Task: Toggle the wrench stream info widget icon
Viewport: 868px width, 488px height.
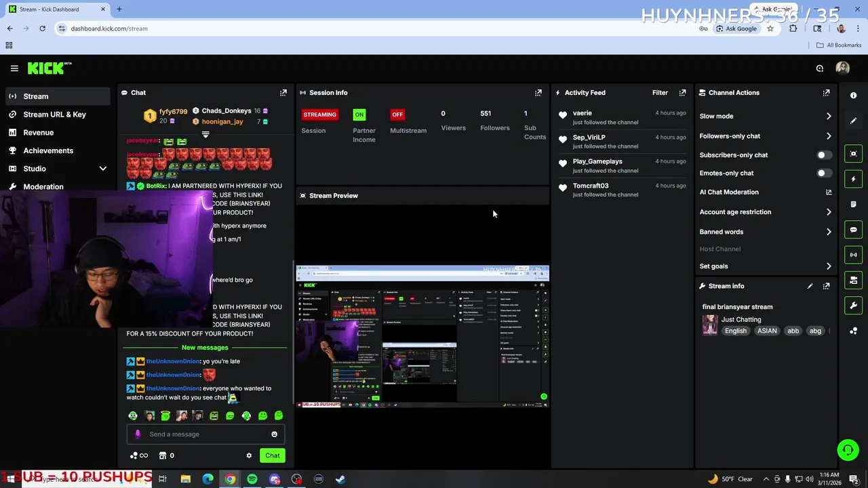Action: (x=853, y=306)
